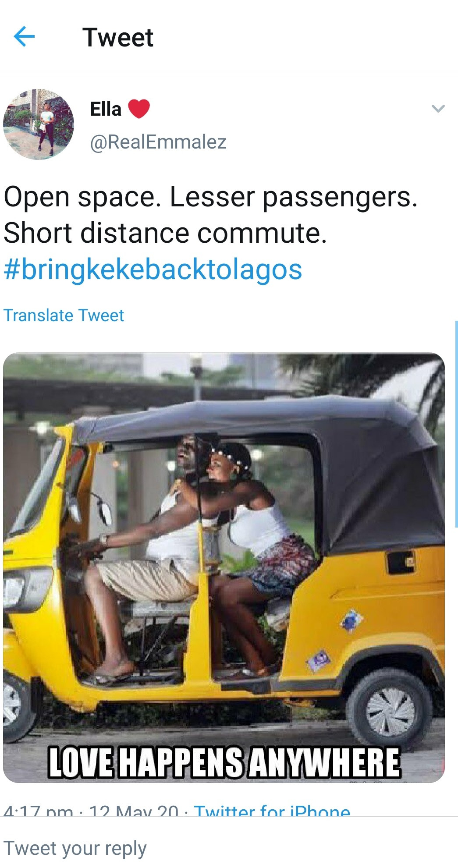Click the yellow tricycle's rear wheel in photo
Image resolution: width=458 pixels, height=868 pixels.
pos(390,710)
